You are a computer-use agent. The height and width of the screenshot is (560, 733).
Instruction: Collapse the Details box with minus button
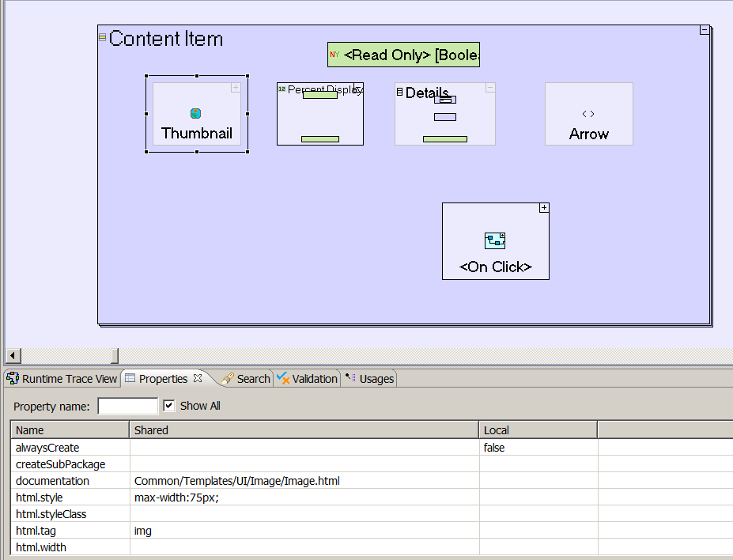[490, 88]
